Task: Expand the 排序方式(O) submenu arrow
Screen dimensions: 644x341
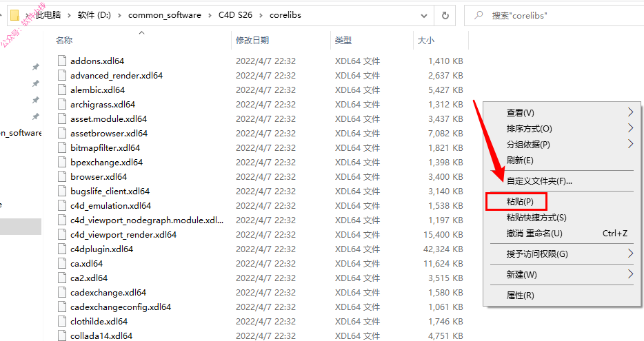Action: pos(631,128)
